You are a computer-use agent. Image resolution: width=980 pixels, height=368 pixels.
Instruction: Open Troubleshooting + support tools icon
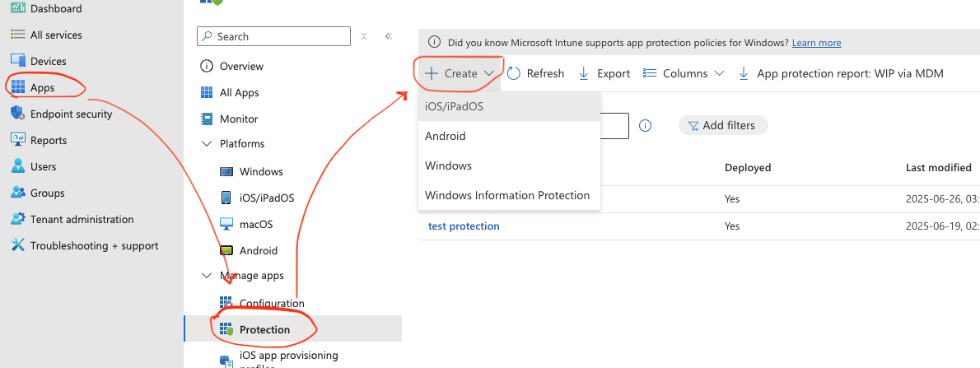18,245
